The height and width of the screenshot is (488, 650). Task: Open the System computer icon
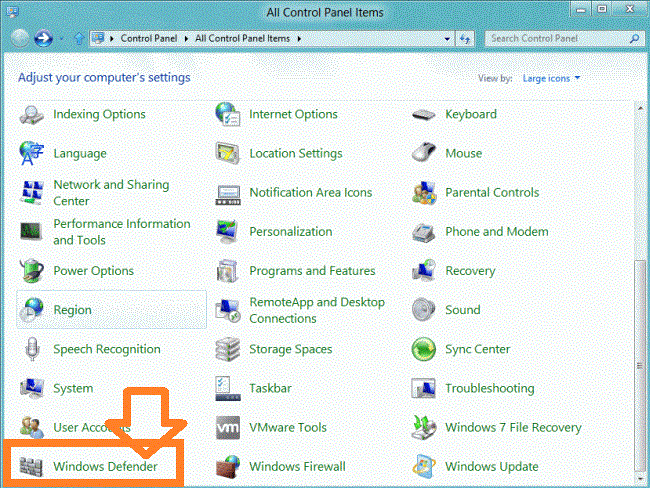[32, 388]
